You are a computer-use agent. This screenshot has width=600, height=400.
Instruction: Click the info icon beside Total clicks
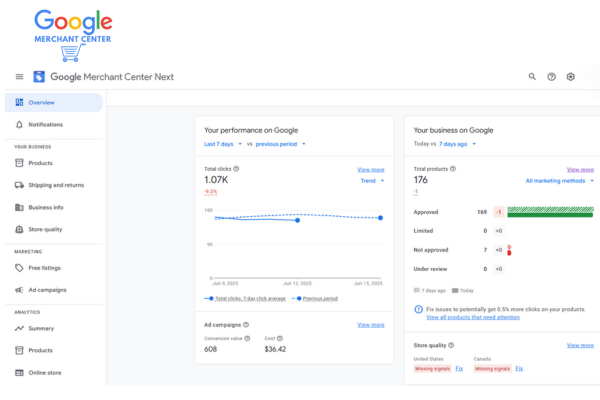pyautogui.click(x=236, y=168)
